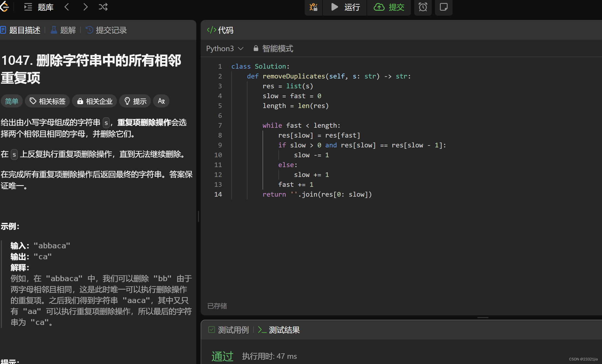Toggle 智能模式 smart mode lock
Screen dimensions: 602x364
click(x=273, y=49)
